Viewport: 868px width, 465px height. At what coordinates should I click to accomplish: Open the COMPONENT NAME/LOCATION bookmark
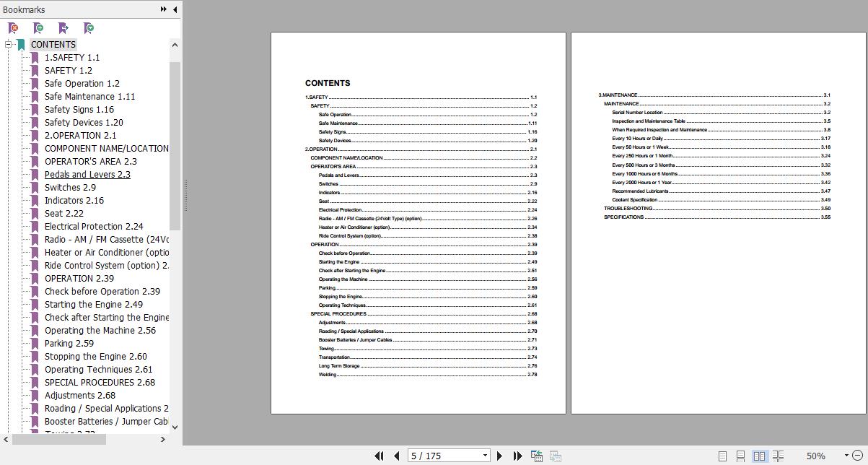click(x=106, y=149)
